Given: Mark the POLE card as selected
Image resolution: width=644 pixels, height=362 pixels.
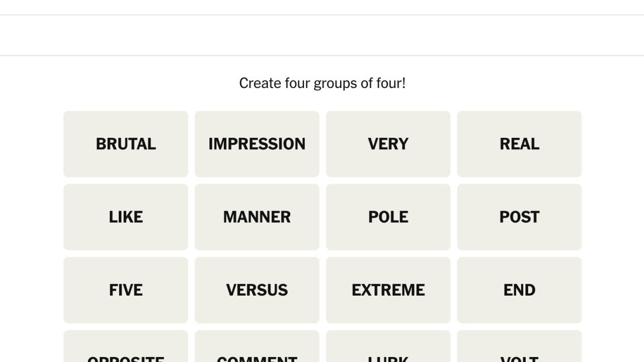Looking at the screenshot, I should coord(388,217).
